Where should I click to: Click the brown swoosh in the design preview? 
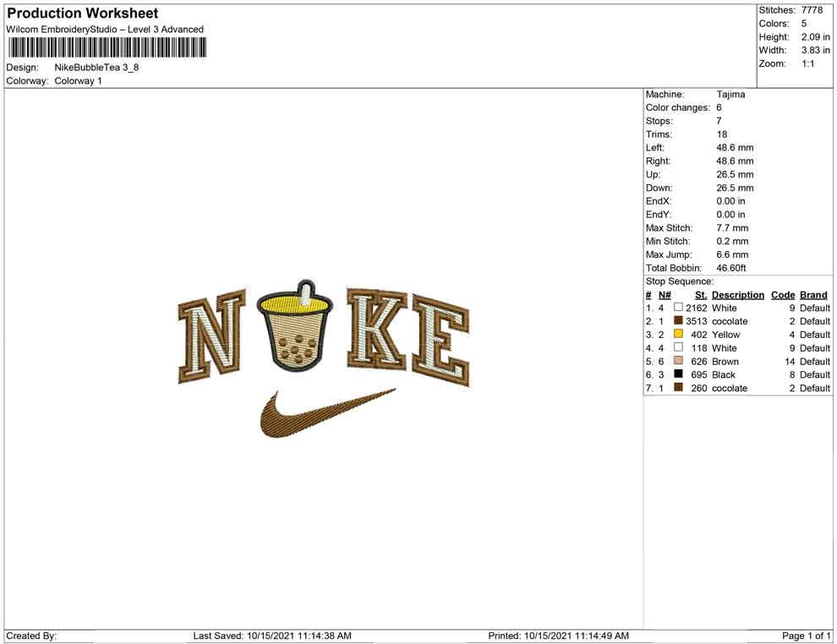(x=327, y=413)
